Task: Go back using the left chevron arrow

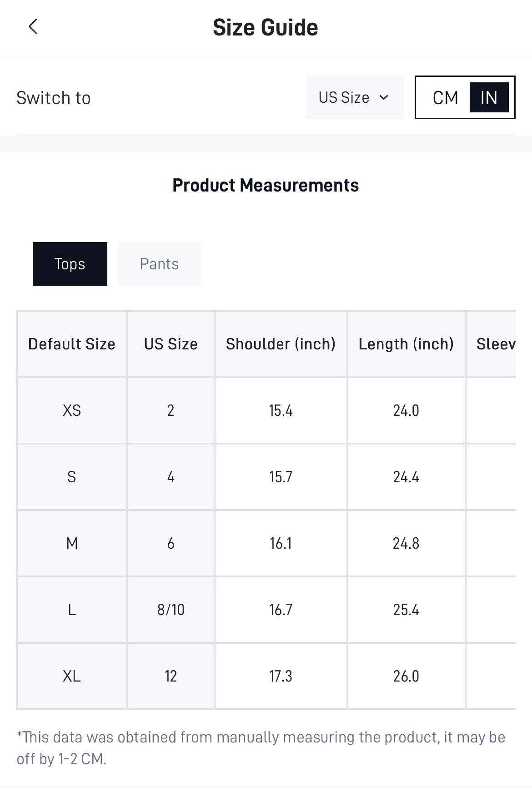Action: click(33, 27)
